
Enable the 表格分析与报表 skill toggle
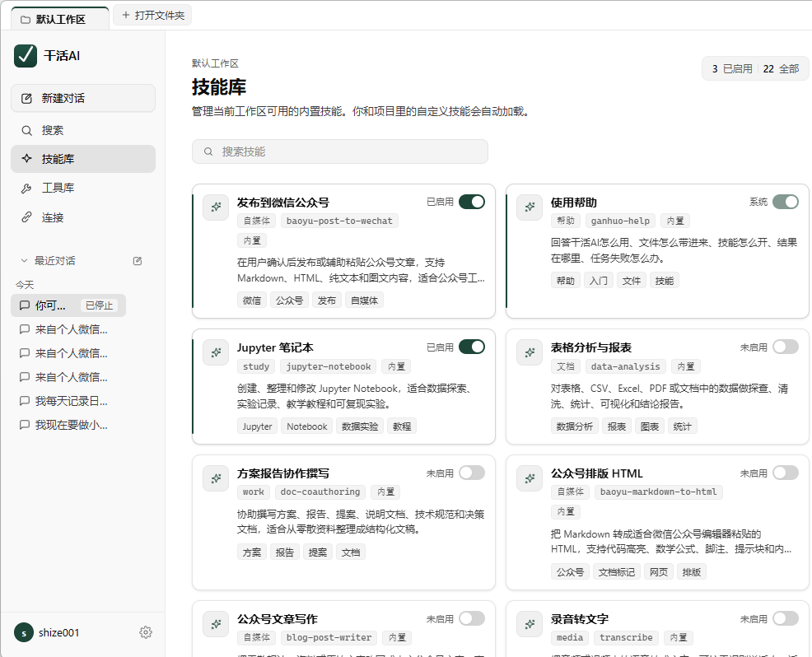(786, 347)
